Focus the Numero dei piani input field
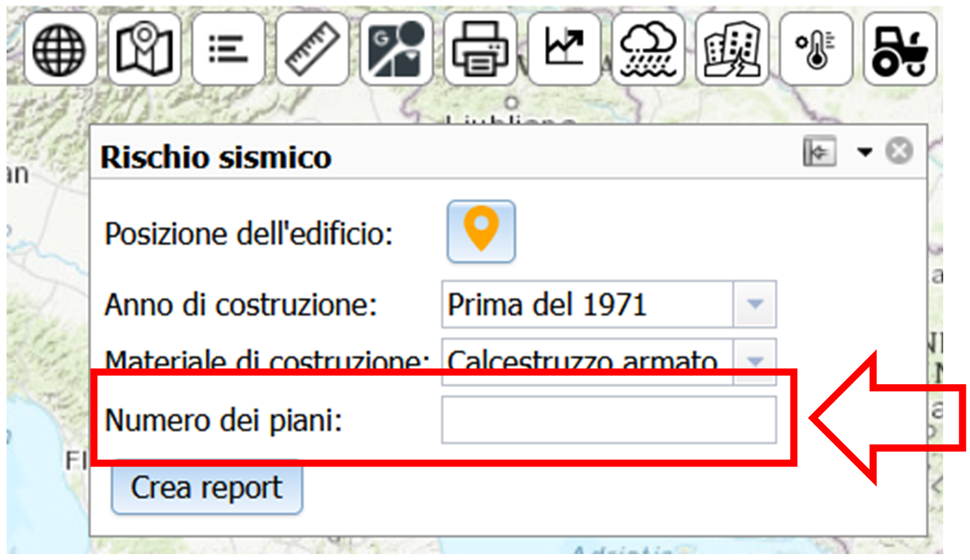Viewport: 970px width, 560px height. (609, 420)
